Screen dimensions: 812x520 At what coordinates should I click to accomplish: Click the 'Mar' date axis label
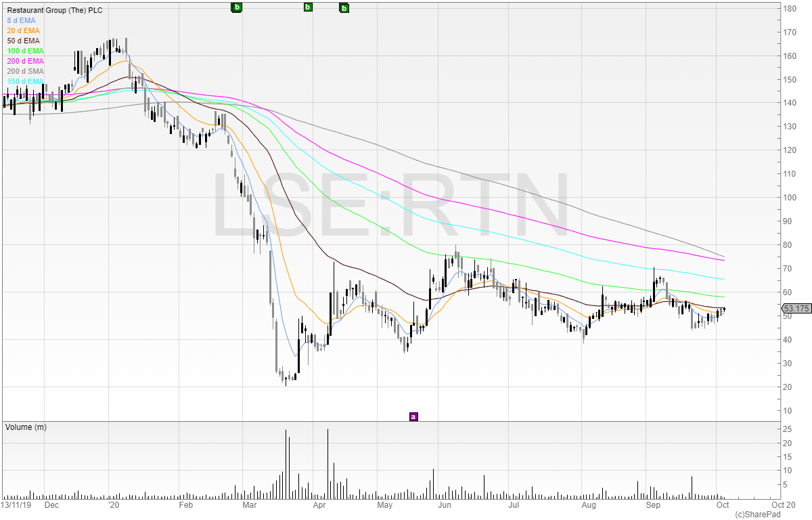click(x=250, y=504)
